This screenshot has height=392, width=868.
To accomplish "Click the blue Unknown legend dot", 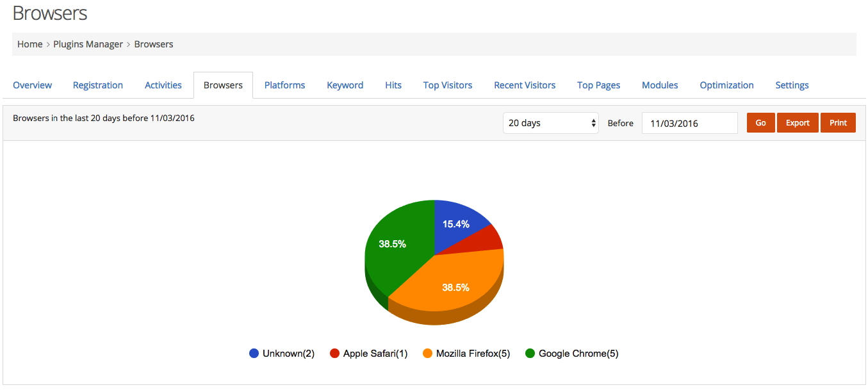I will (x=254, y=354).
